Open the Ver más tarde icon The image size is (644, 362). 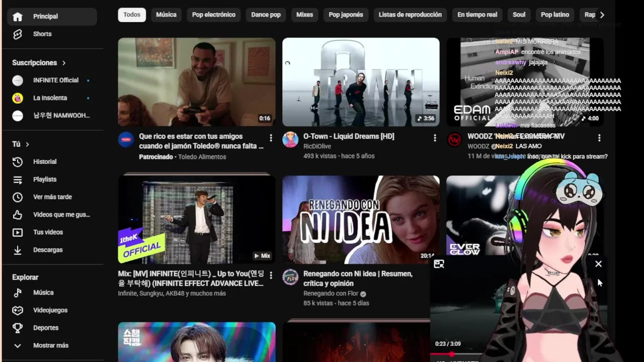click(18, 197)
